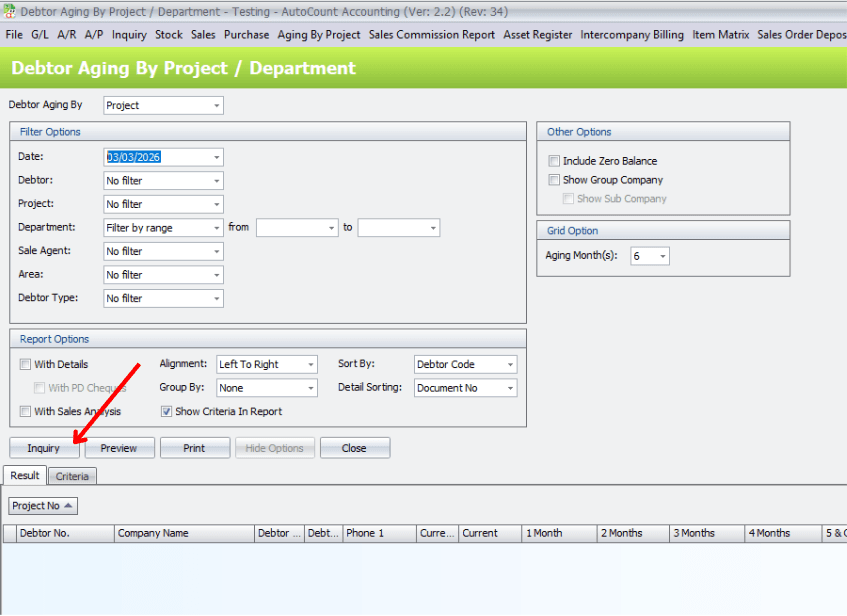Image resolution: width=847 pixels, height=616 pixels.
Task: Open the Debtor Aging By dropdown
Action: [x=217, y=105]
